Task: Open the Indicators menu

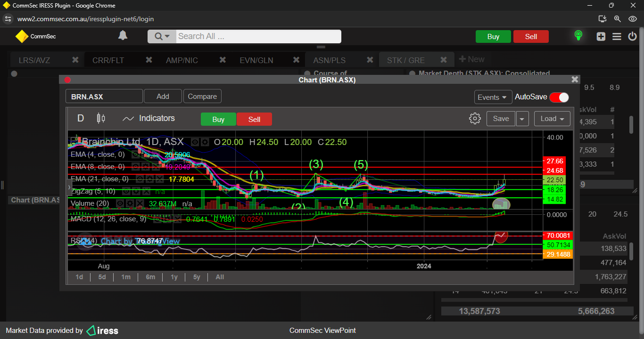Action: click(149, 118)
